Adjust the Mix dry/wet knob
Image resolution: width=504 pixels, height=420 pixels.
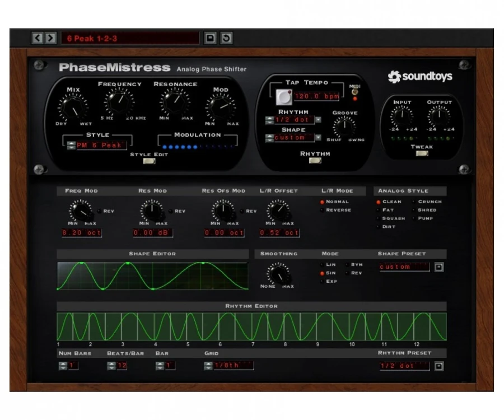click(x=73, y=108)
